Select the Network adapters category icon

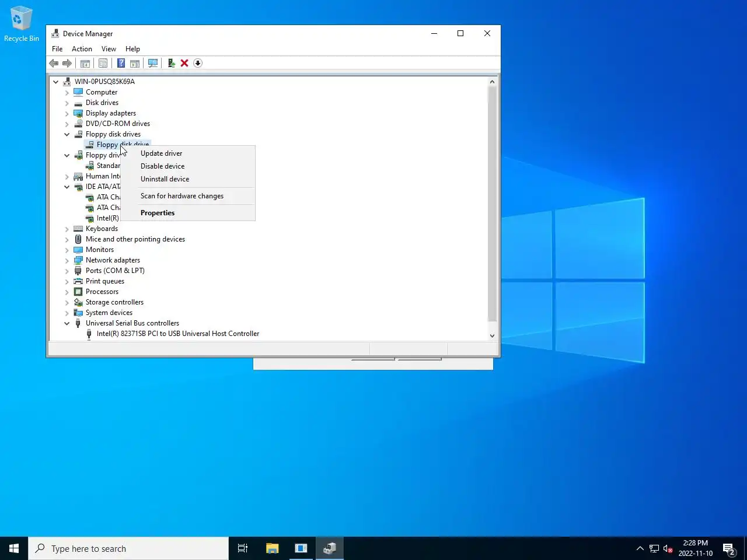(78, 260)
